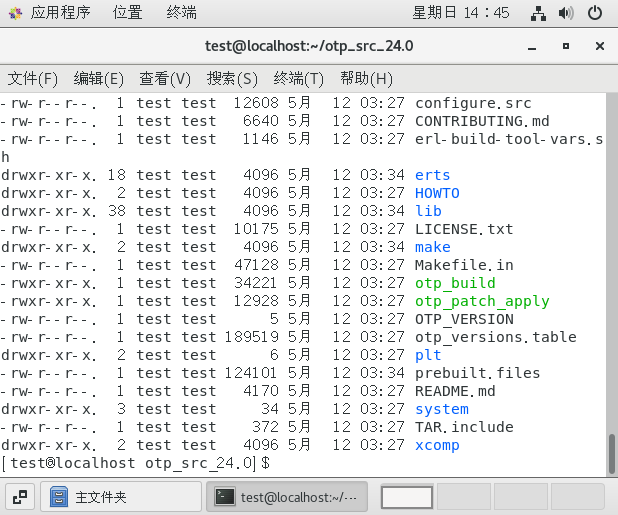This screenshot has height=515, width=618.
Task: Open the 终端(T) menu in terminal window
Action: click(x=298, y=79)
